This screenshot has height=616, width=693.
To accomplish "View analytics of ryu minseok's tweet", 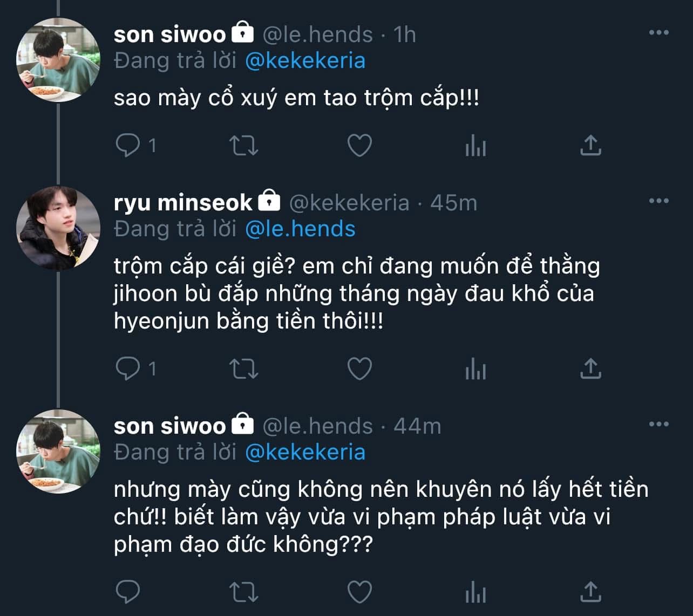I will [475, 368].
